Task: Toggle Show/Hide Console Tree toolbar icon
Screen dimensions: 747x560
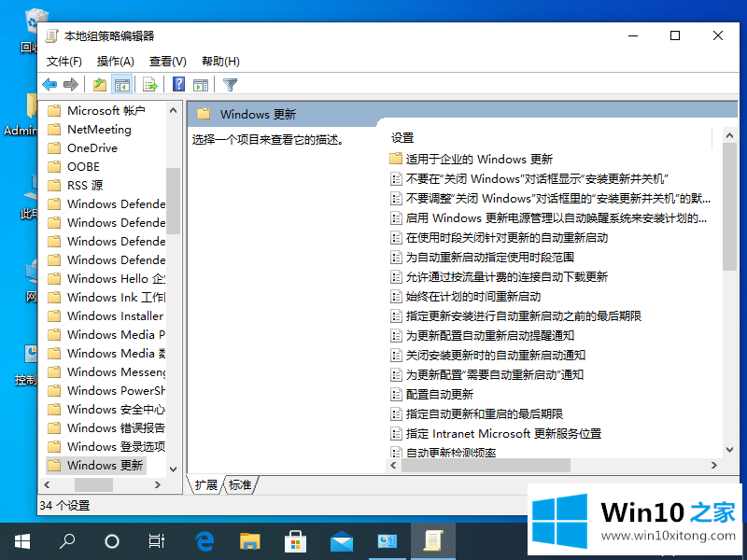Action: (121, 85)
